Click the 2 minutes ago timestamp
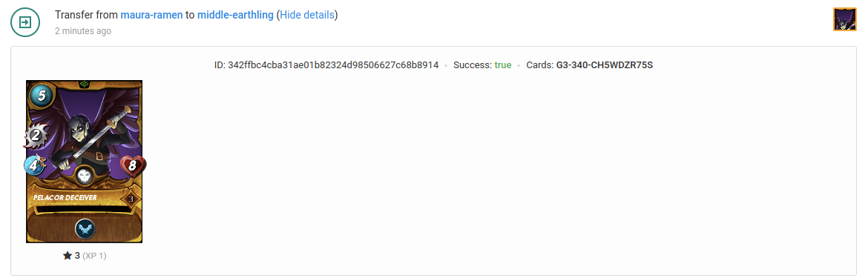 coord(83,31)
